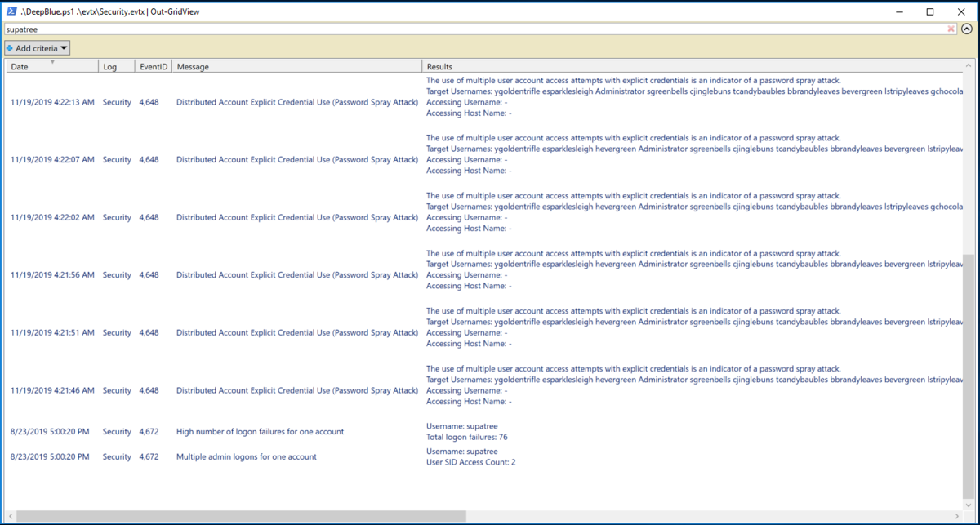The image size is (980, 525).
Task: Sort by the EventID column header
Action: click(x=154, y=66)
